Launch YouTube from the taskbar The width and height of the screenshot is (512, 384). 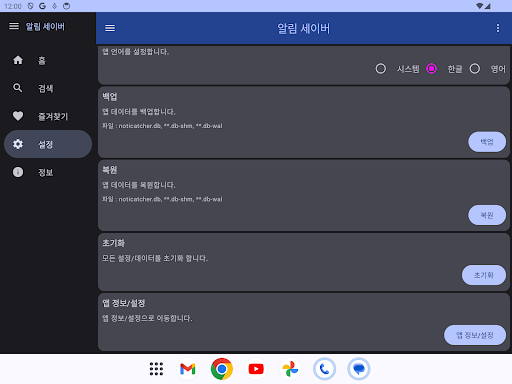(x=256, y=369)
